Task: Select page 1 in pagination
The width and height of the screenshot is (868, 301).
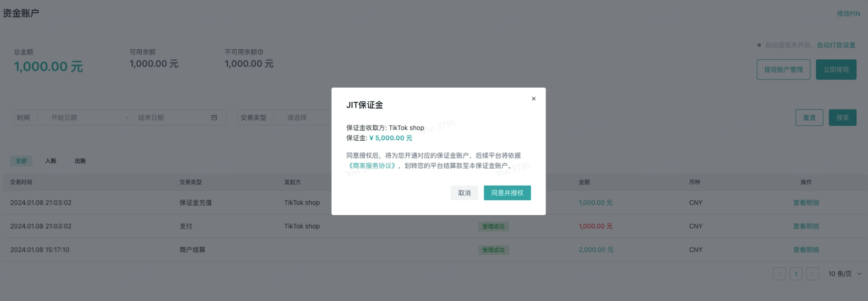Action: pos(796,274)
